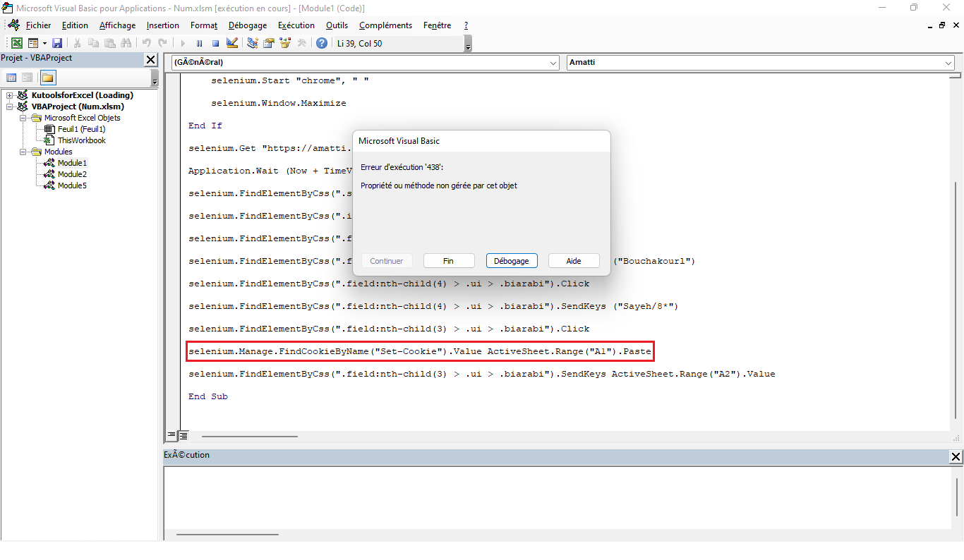This screenshot has width=964, height=560.
Task: Open the Débogage menu
Action: tap(247, 25)
